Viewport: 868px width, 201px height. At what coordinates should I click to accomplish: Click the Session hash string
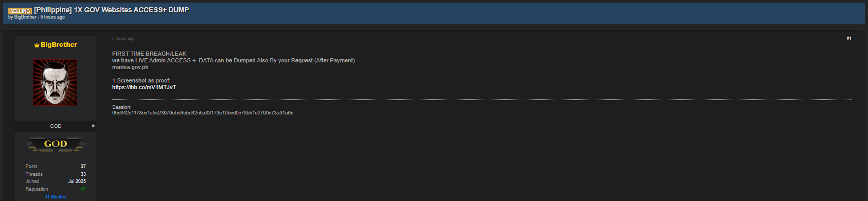(x=203, y=112)
